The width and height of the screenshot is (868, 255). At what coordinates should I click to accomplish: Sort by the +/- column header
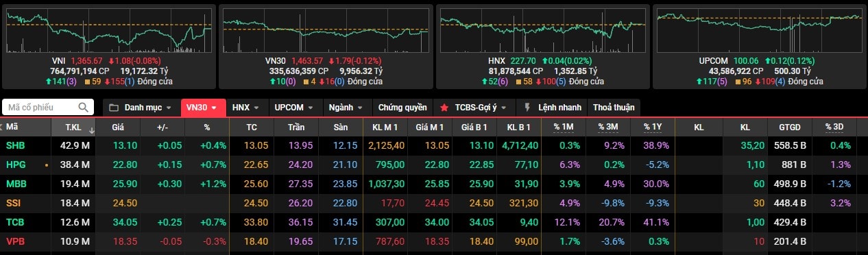[x=162, y=127]
